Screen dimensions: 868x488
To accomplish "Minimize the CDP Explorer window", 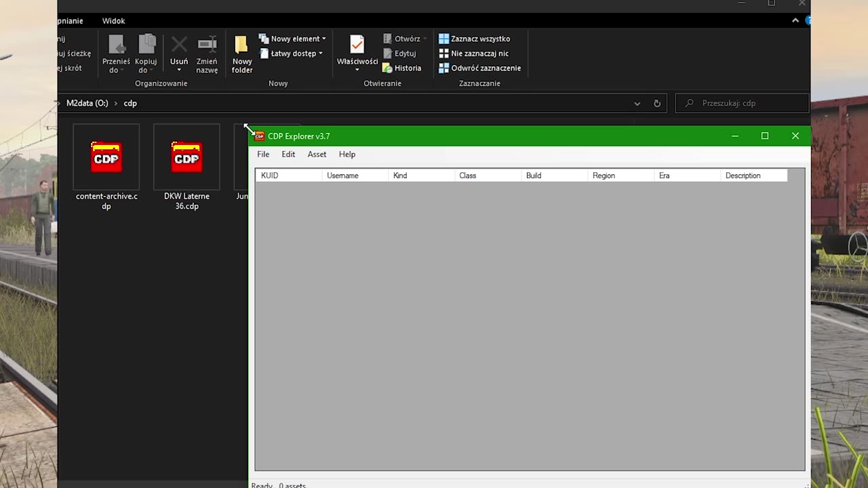I will 734,136.
